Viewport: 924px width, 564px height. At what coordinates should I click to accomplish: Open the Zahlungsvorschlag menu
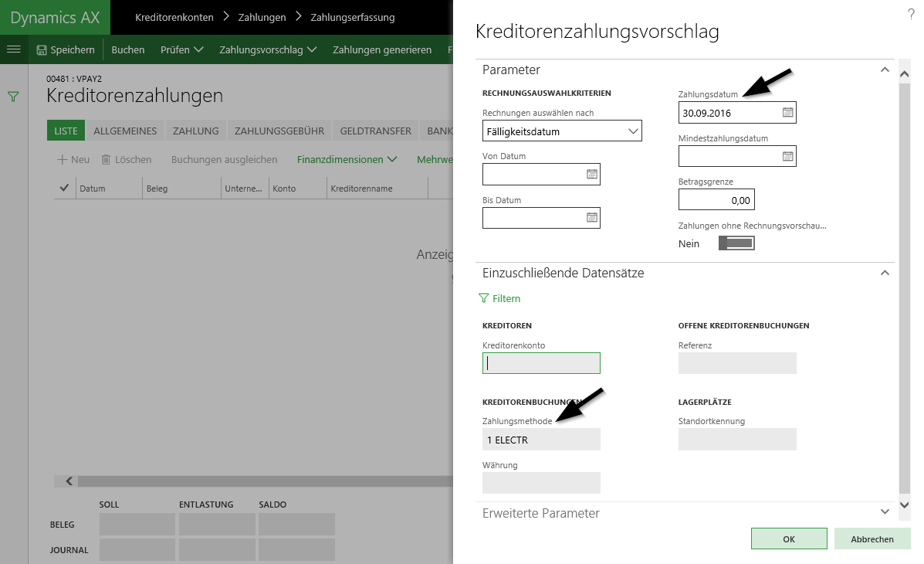point(268,50)
